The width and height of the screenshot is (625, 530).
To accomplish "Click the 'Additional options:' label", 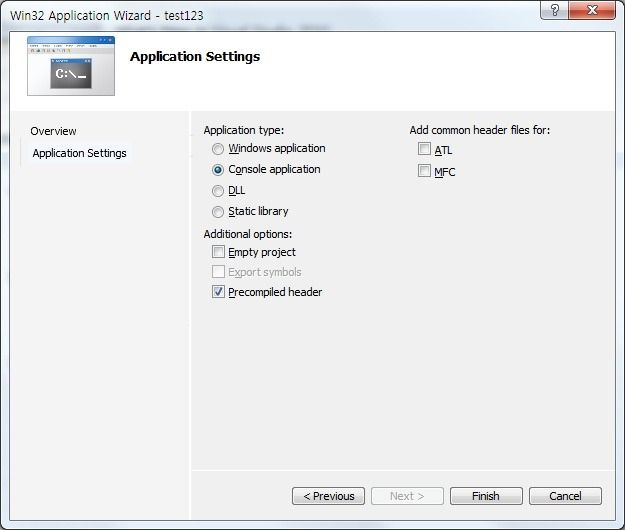I will point(248,234).
